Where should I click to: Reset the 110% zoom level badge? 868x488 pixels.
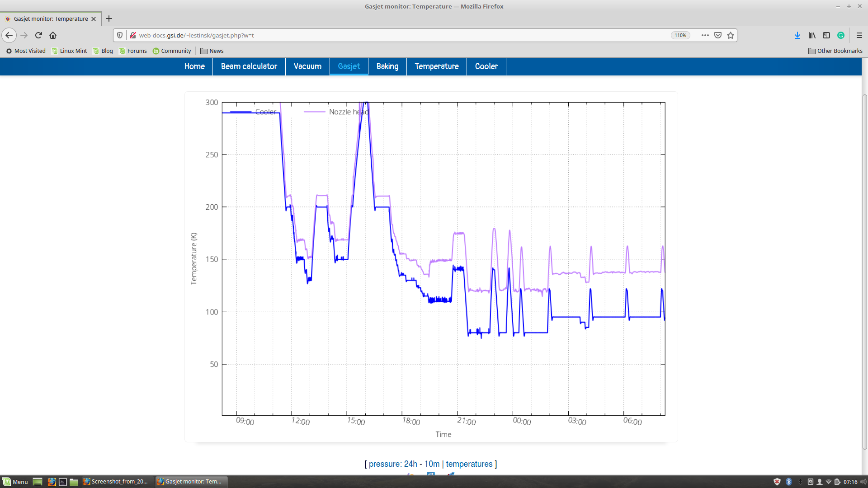680,35
